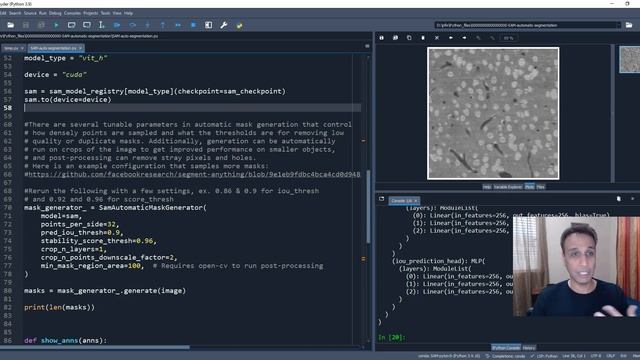Open the Tools menu
The image size is (640, 360).
point(105,13)
